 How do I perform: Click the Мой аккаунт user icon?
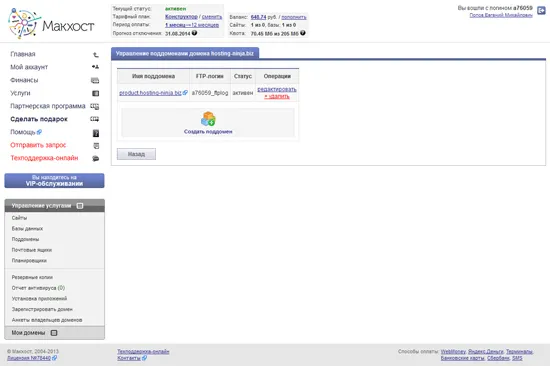[x=95, y=67]
